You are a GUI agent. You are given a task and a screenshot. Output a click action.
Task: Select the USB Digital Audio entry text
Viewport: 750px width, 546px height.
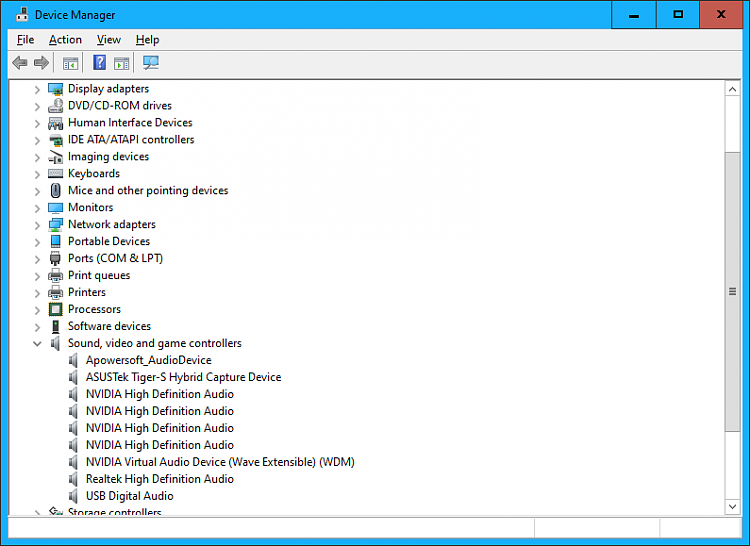coord(130,496)
